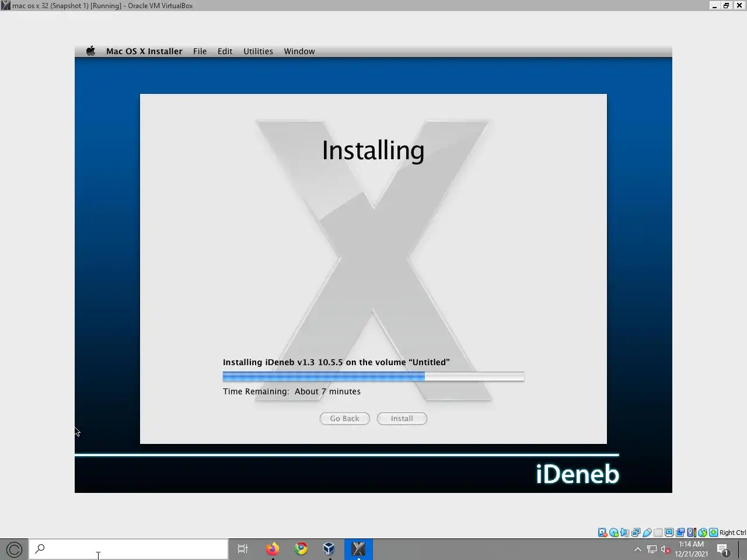Screen dimensions: 747x560
Task: Click the "Time Remaining: About 7 minutes" text
Action: pyautogui.click(x=292, y=391)
